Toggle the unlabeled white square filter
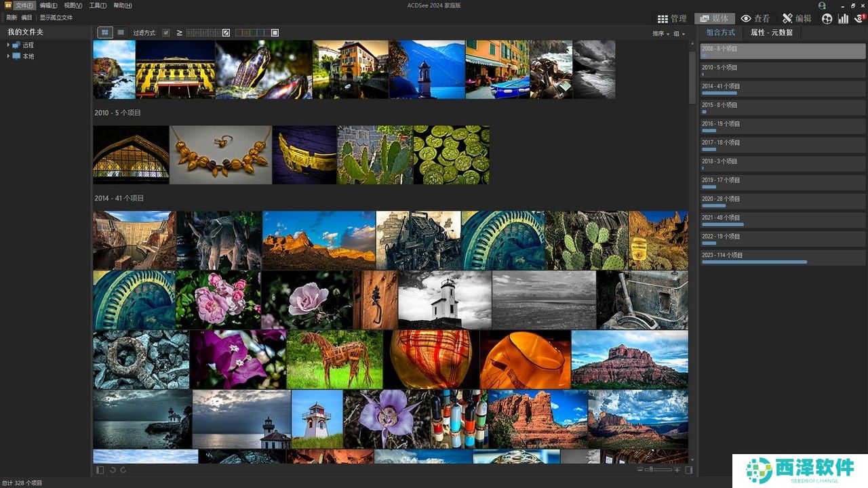The image size is (868, 488). point(275,33)
